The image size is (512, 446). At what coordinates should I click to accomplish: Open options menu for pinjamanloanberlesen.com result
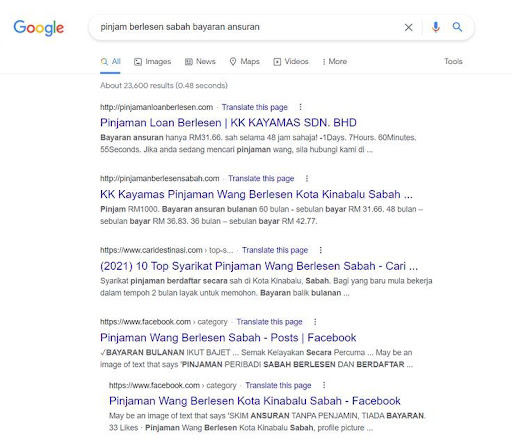coord(300,107)
